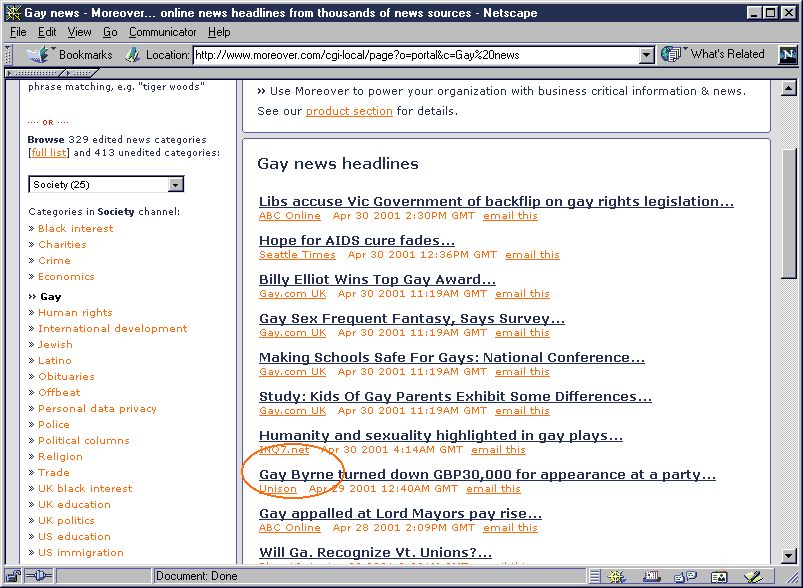
Task: Open the Personal data privacy category
Action: (x=97, y=408)
